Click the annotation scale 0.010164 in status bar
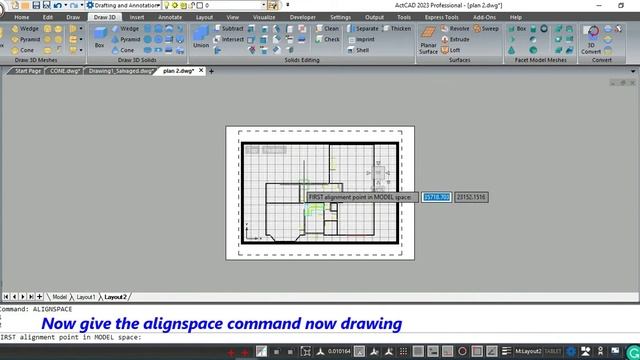The image size is (640, 360). (338, 351)
